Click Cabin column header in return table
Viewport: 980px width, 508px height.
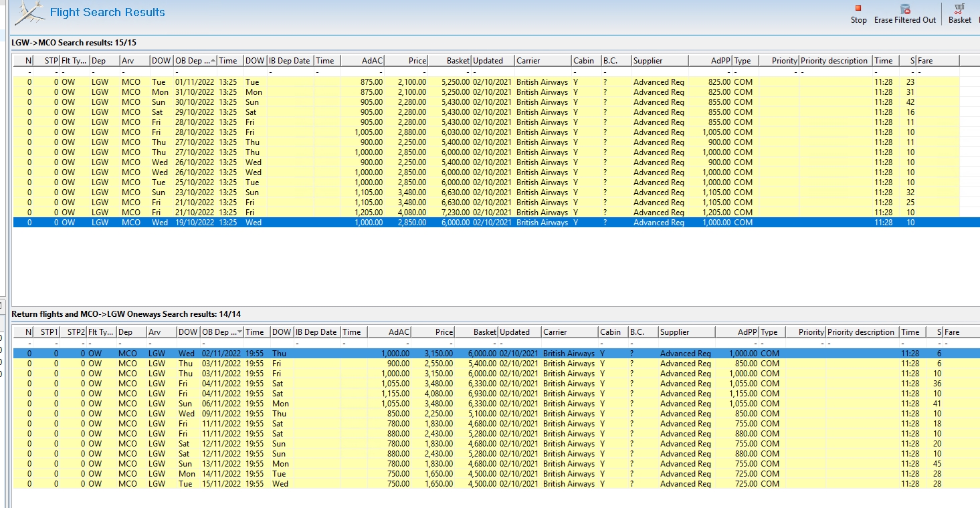pos(610,332)
